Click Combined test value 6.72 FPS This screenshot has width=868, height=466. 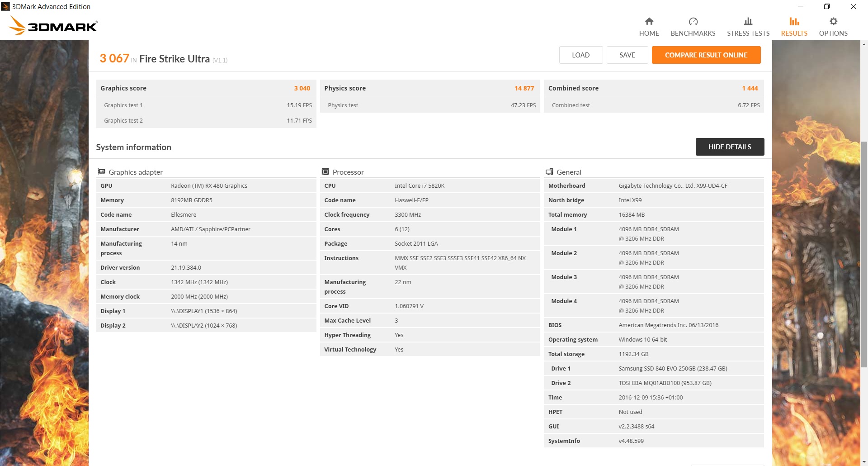pos(749,105)
